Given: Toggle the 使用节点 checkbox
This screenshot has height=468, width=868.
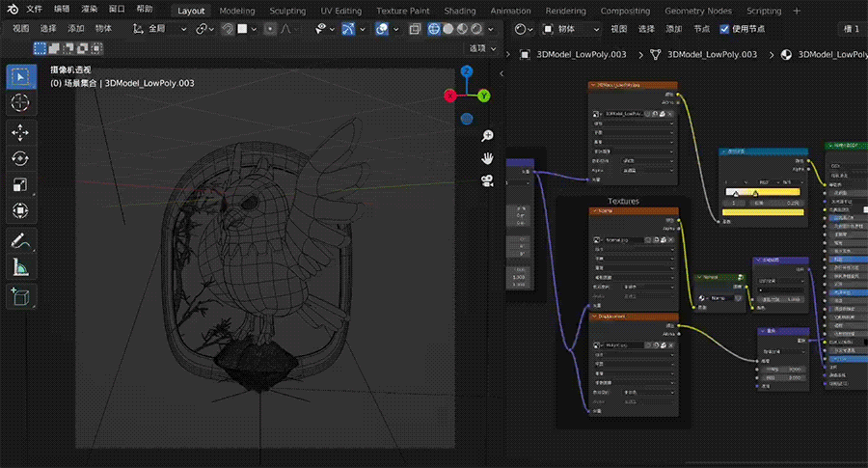Looking at the screenshot, I should point(725,29).
